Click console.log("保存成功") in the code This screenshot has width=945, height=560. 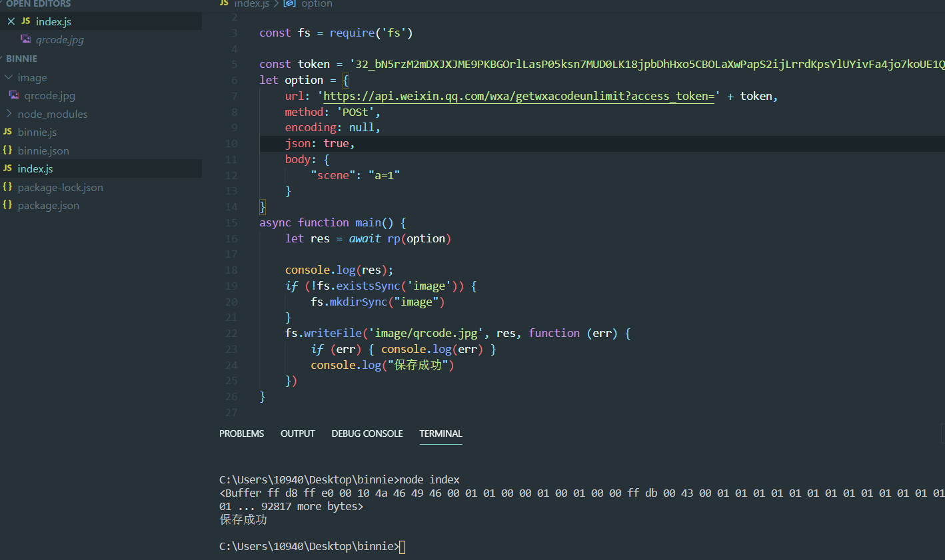pos(383,365)
